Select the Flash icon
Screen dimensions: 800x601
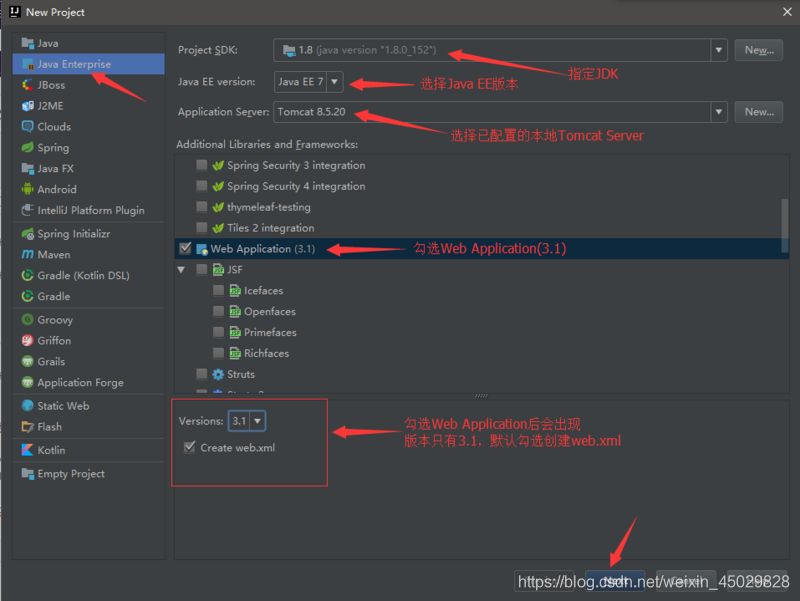pos(28,427)
